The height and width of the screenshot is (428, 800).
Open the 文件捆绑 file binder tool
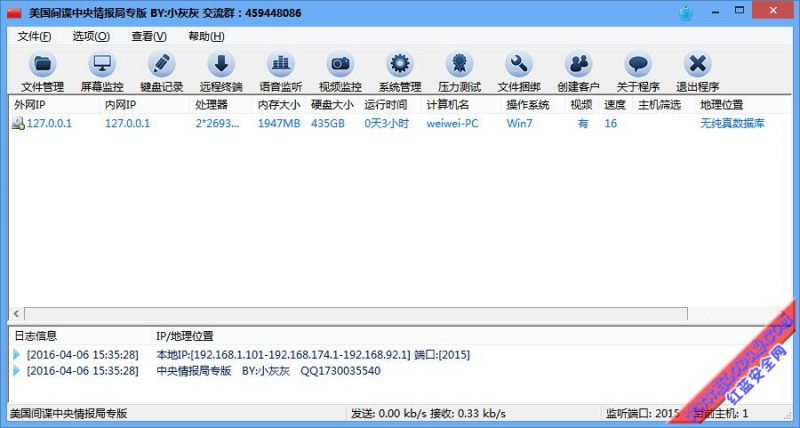[x=519, y=72]
